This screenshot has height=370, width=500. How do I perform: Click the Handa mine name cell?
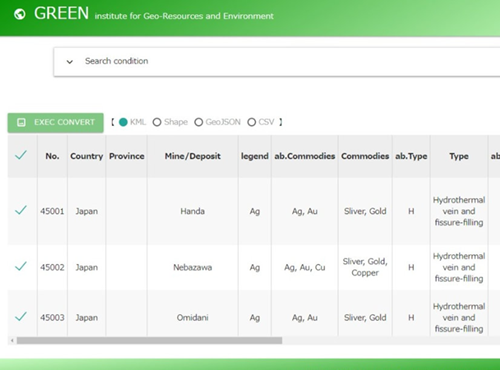[193, 211]
